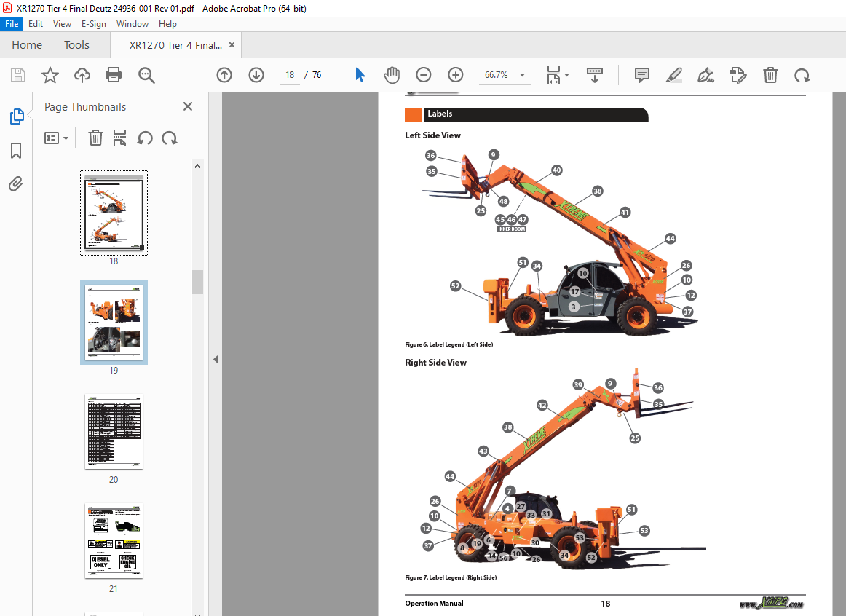Open the E-Sign menu

pyautogui.click(x=94, y=24)
